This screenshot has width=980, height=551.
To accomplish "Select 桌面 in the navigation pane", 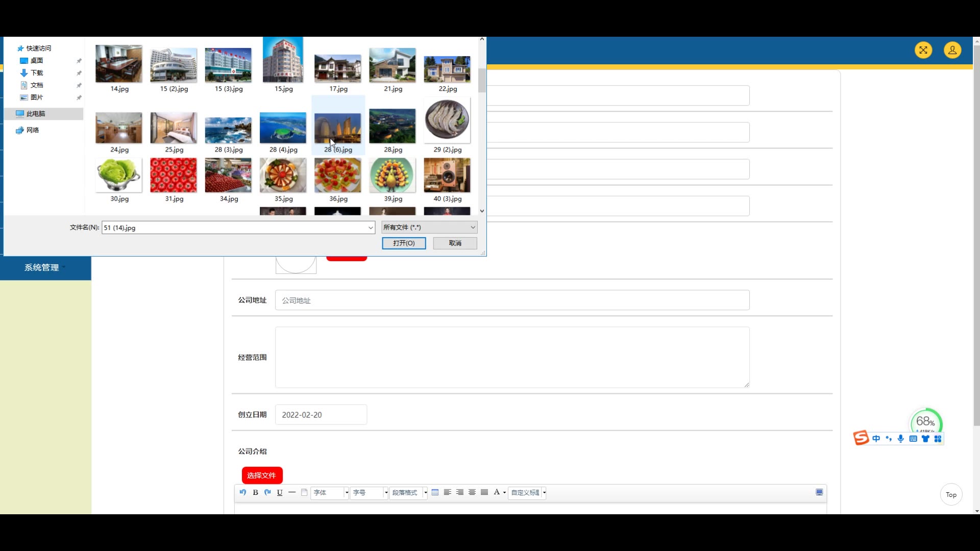I will coord(37,61).
